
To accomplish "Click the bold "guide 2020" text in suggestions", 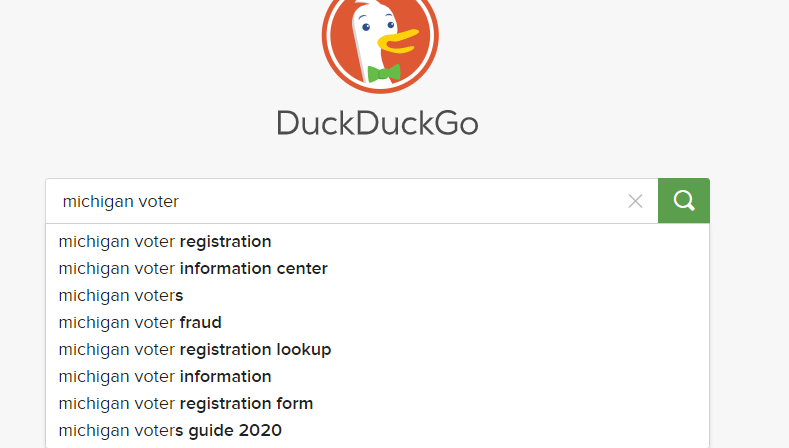I will (x=235, y=431).
